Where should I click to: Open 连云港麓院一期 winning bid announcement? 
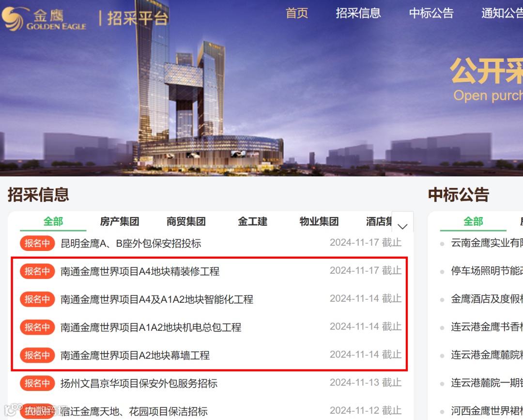click(x=487, y=383)
